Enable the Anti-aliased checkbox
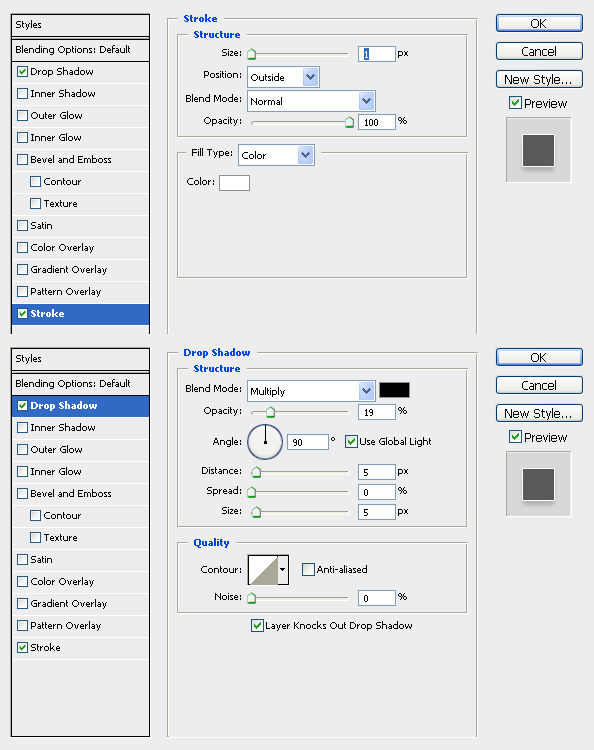Viewport: 594px width, 750px height. [x=308, y=569]
